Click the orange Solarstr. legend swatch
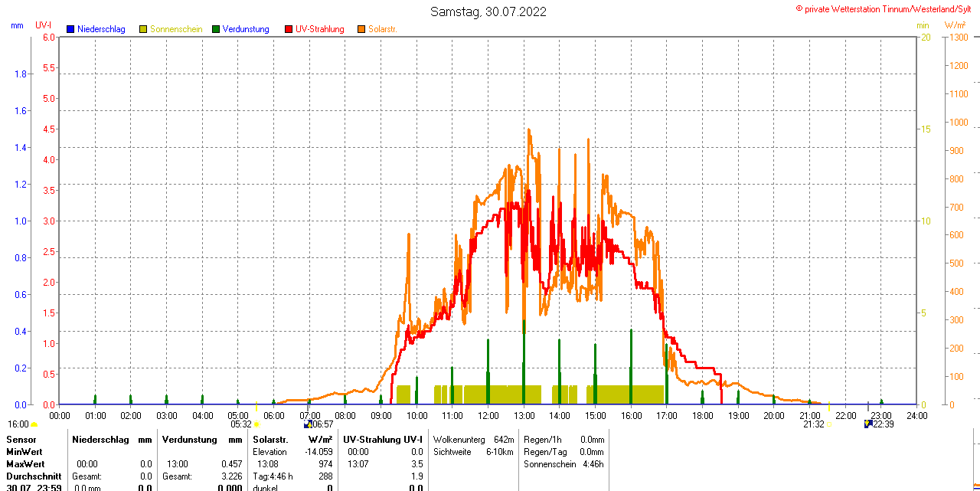980x491 pixels. coord(361,29)
